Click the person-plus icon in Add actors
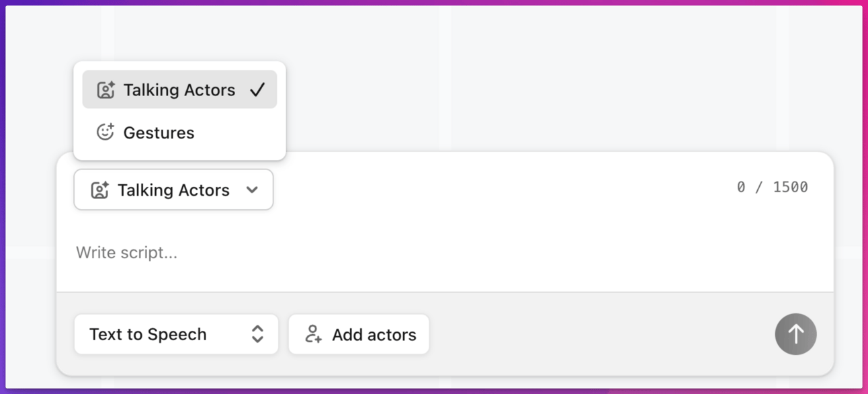 coord(313,334)
